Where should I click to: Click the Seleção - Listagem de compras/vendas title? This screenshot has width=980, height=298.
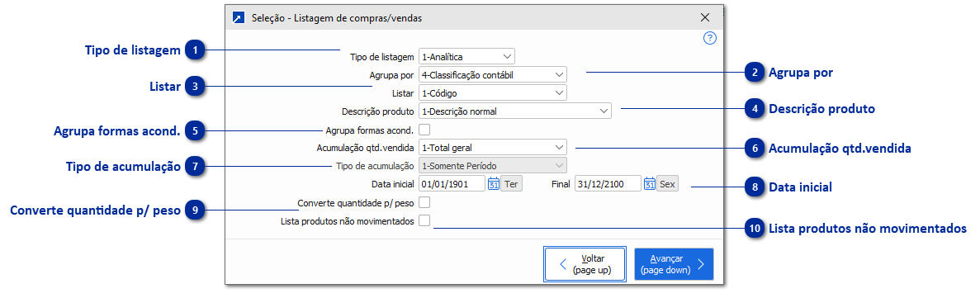click(x=337, y=18)
